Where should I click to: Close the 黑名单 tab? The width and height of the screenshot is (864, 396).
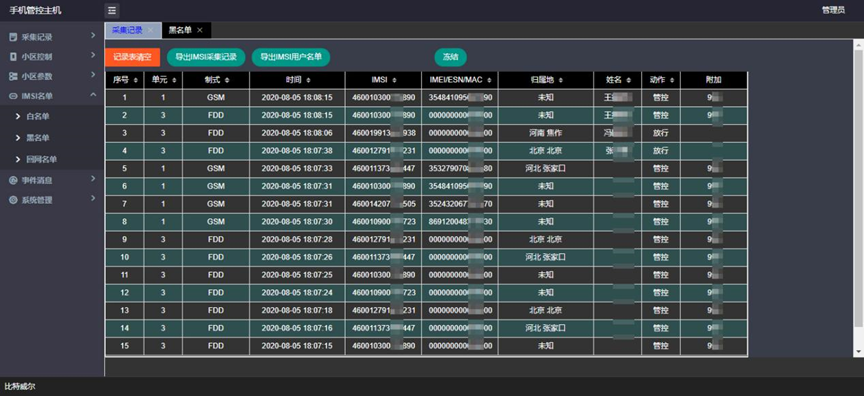click(x=199, y=30)
